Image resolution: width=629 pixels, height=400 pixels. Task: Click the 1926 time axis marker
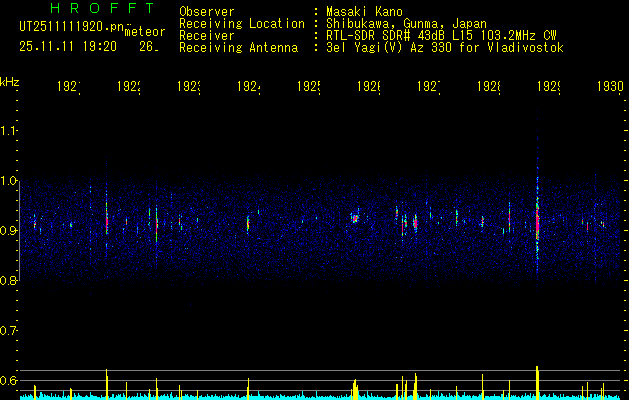click(x=369, y=86)
